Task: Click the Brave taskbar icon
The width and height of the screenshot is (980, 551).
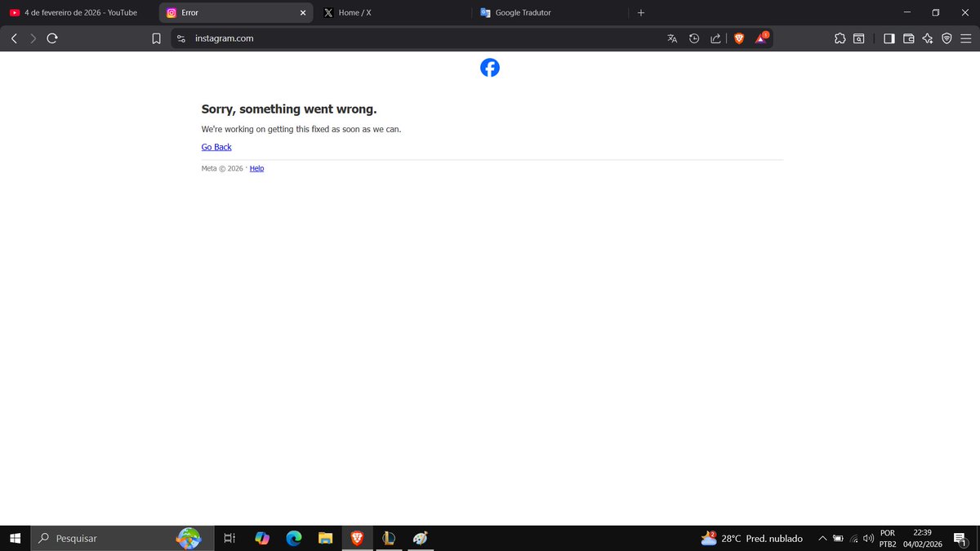Action: (x=357, y=538)
